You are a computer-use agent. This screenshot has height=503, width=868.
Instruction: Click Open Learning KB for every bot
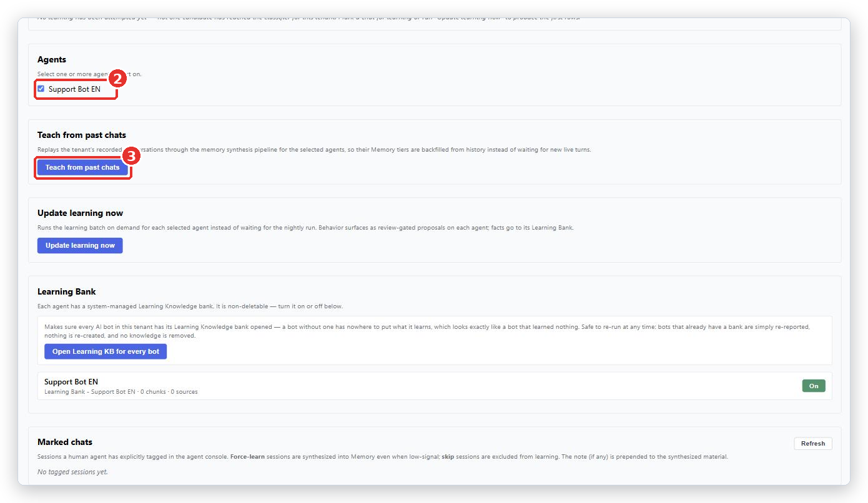click(x=106, y=351)
